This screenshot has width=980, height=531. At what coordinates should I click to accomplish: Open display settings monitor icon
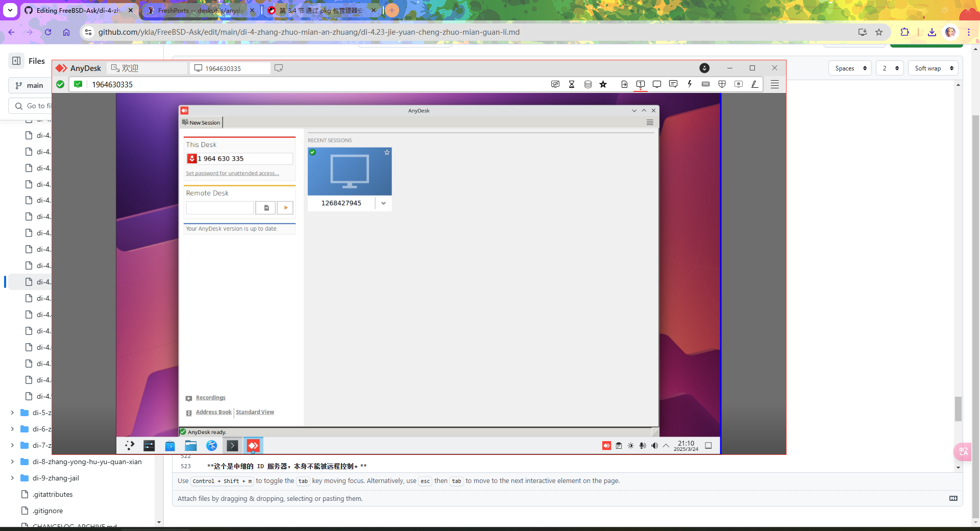(657, 84)
